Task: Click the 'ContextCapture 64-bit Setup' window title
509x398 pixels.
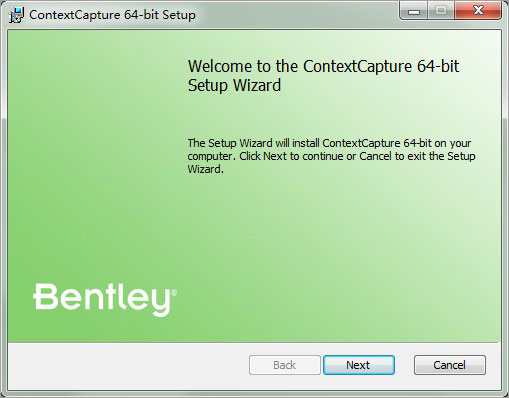Action: pyautogui.click(x=112, y=15)
